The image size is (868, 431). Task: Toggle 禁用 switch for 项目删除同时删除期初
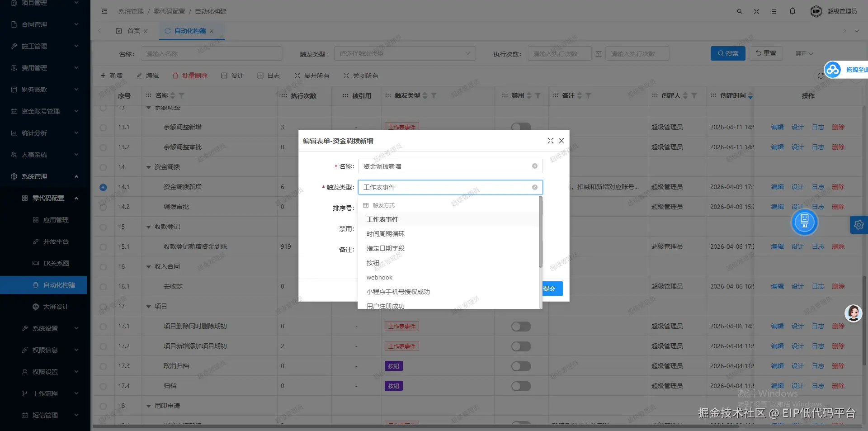pos(521,327)
